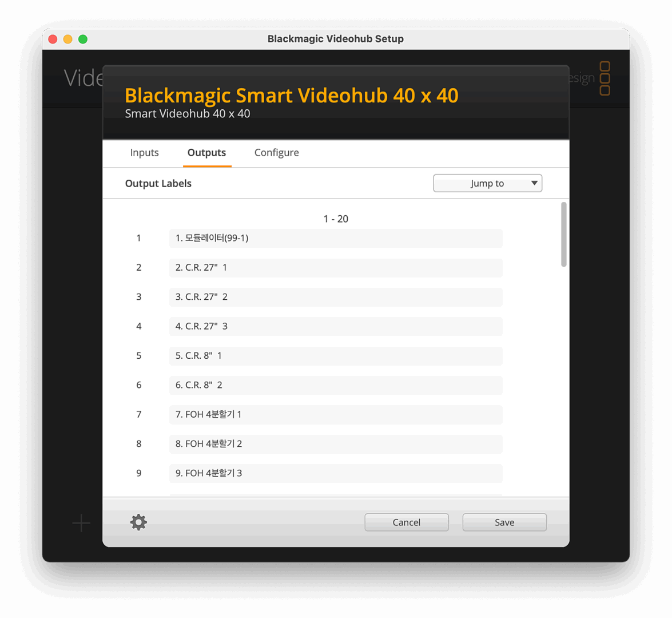
Task: Edit output 6 label C.R. 8" 2
Action: pos(336,385)
